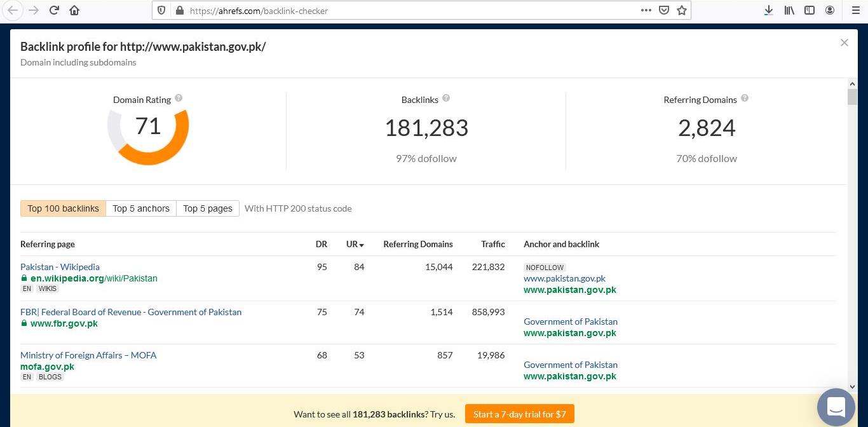This screenshot has height=427, width=868.
Task: Open the Firefox account menu
Action: pyautogui.click(x=830, y=10)
